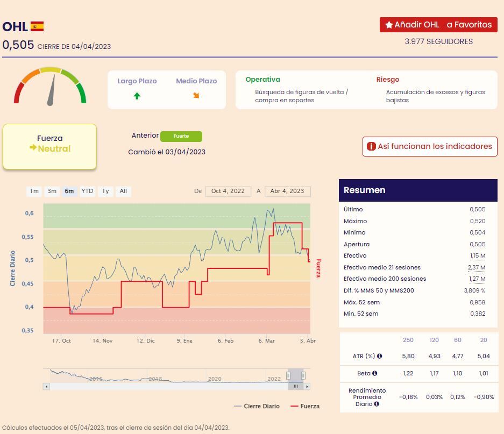This screenshot has width=504, height=434.
Task: Click the info icon next to Beta
Action: tap(374, 373)
